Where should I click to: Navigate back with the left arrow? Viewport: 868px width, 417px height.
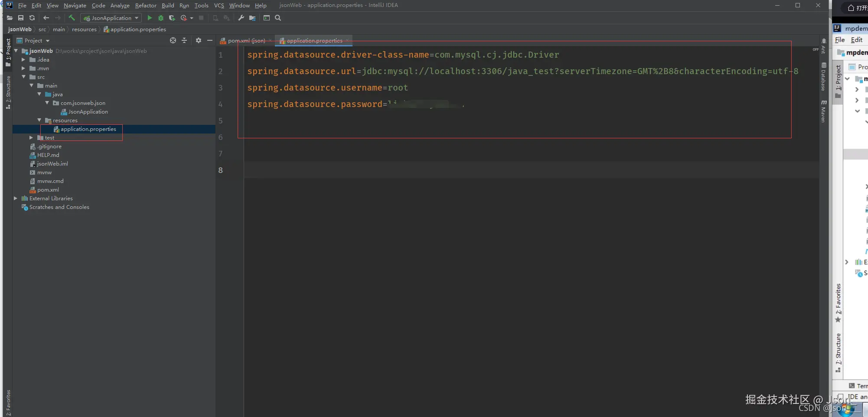point(46,18)
